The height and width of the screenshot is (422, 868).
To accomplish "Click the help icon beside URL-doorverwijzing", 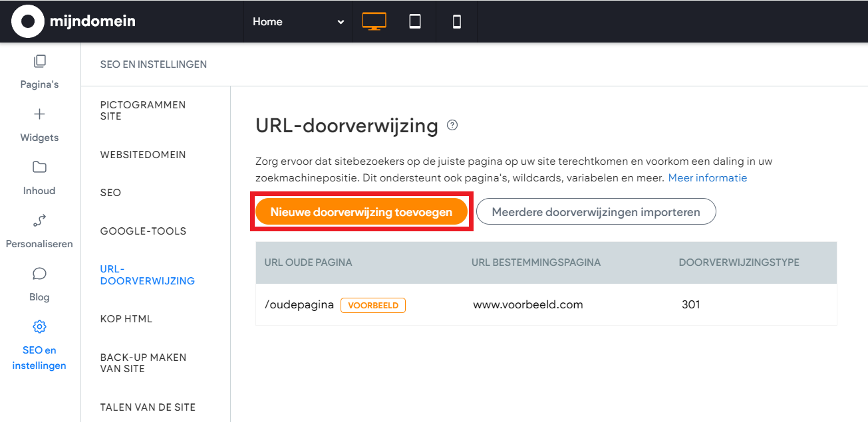I will (452, 125).
